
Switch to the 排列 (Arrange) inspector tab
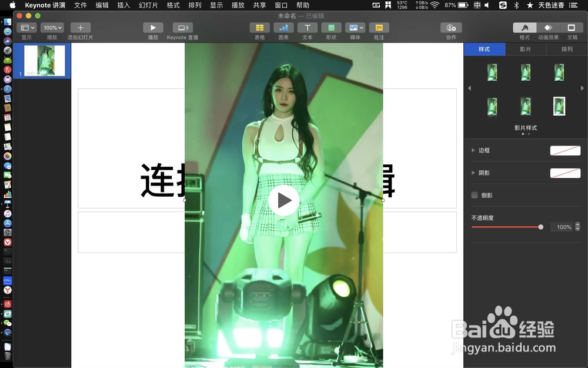click(567, 49)
